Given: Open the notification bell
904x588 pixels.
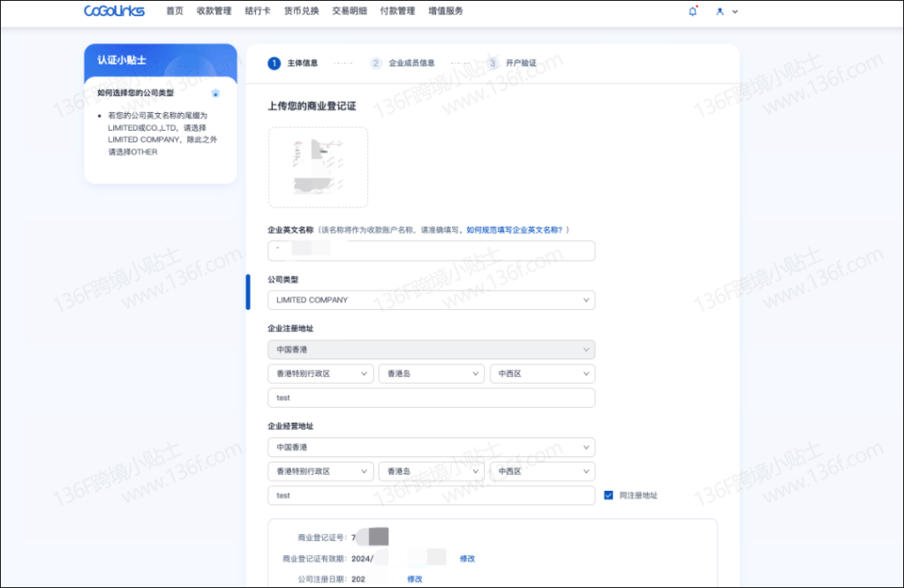Looking at the screenshot, I should 692,11.
